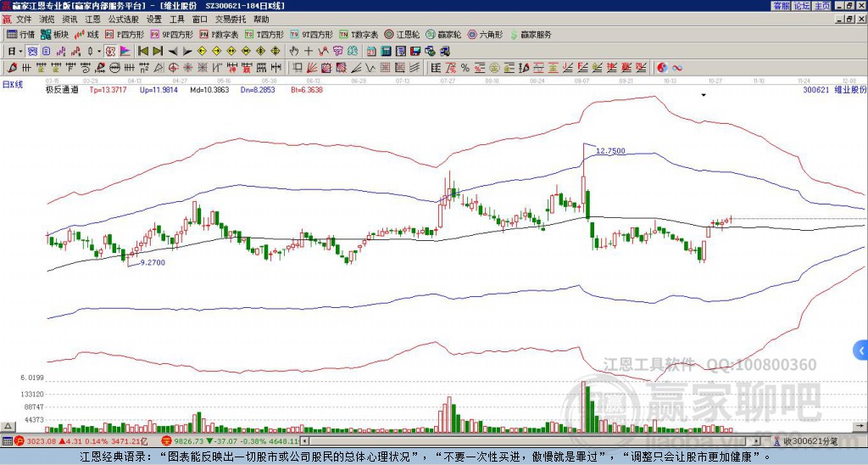Open the 江恩 menu

coord(92,20)
